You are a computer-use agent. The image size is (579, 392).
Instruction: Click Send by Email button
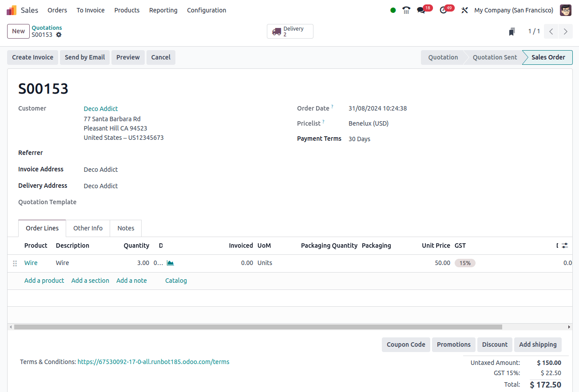click(85, 57)
